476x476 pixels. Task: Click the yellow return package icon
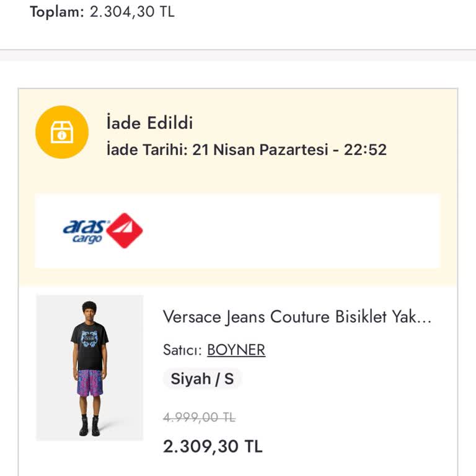pyautogui.click(x=61, y=132)
